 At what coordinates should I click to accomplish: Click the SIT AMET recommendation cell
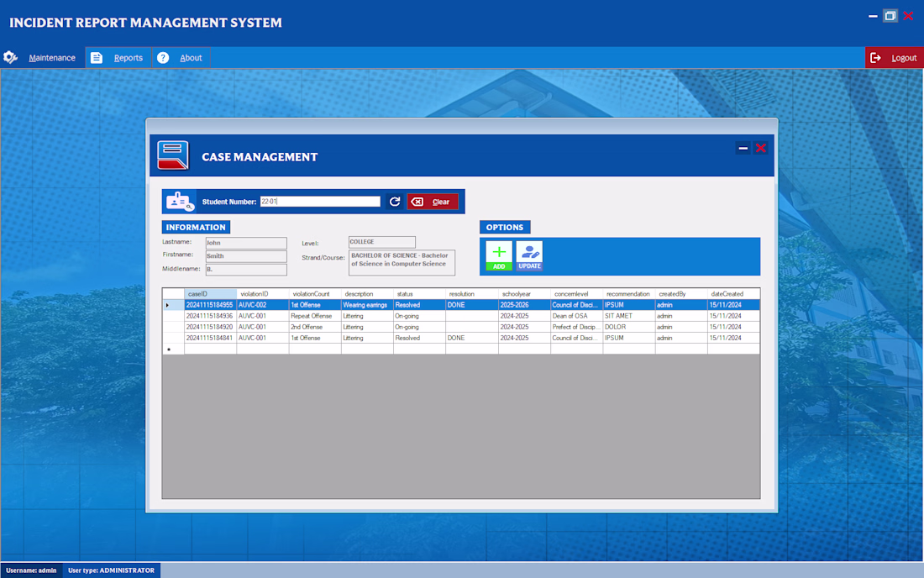[x=629, y=316]
